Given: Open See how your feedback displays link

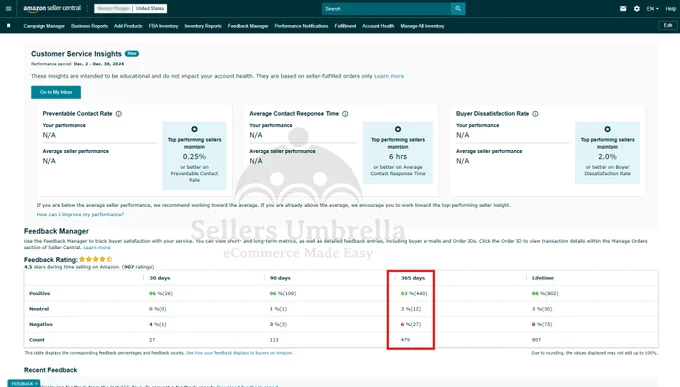Looking at the screenshot, I should (239, 353).
